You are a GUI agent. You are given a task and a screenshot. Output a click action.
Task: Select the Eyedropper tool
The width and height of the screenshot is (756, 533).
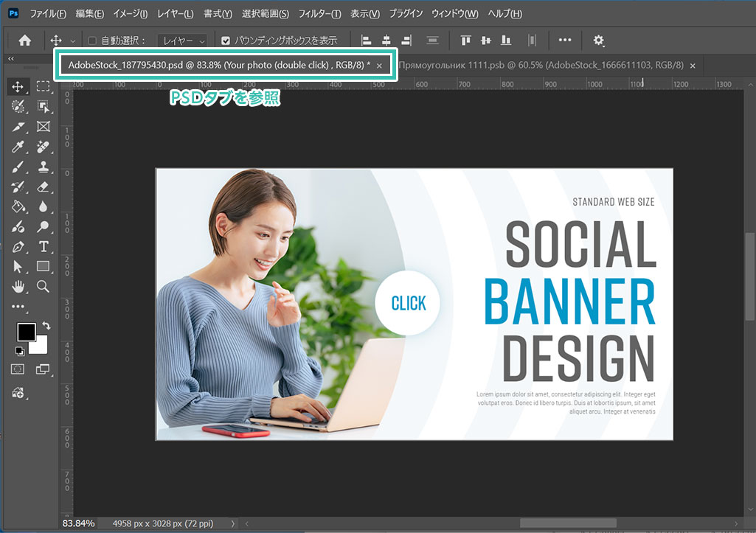point(18,147)
